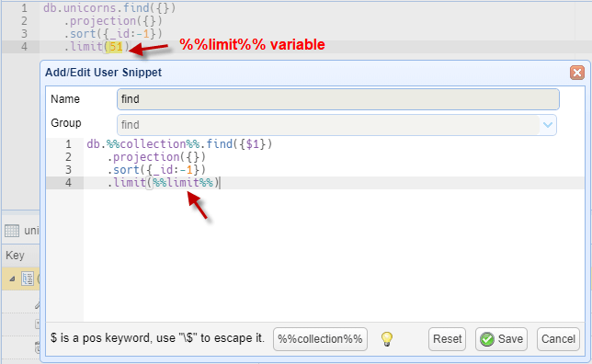Place cursor on %%limit%% in snippet editor

coord(183,183)
